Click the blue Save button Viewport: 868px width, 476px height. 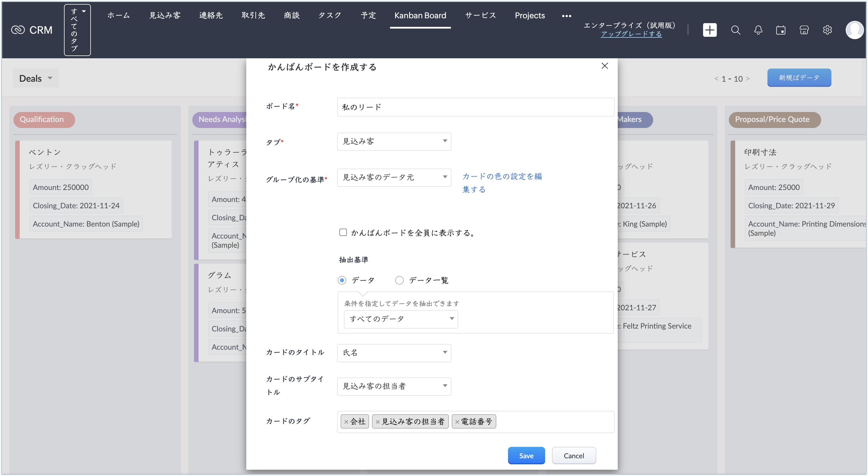526,455
